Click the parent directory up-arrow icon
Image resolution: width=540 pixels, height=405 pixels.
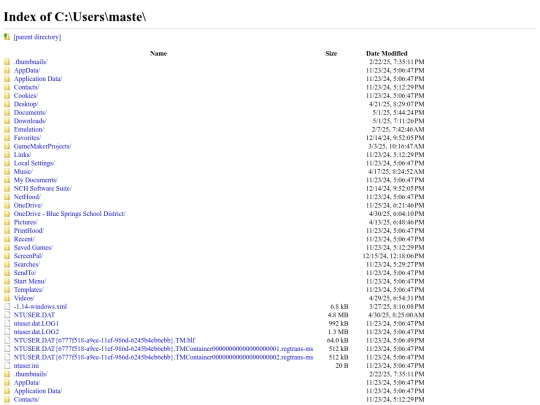click(7, 37)
